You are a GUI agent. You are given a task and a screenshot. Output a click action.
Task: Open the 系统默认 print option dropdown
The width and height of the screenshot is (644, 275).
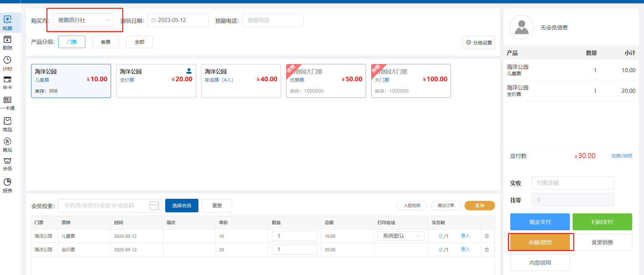(x=401, y=236)
